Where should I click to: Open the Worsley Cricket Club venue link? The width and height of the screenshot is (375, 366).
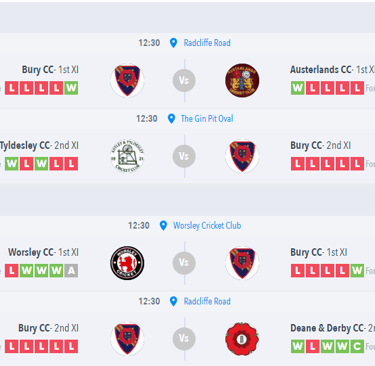tap(207, 226)
